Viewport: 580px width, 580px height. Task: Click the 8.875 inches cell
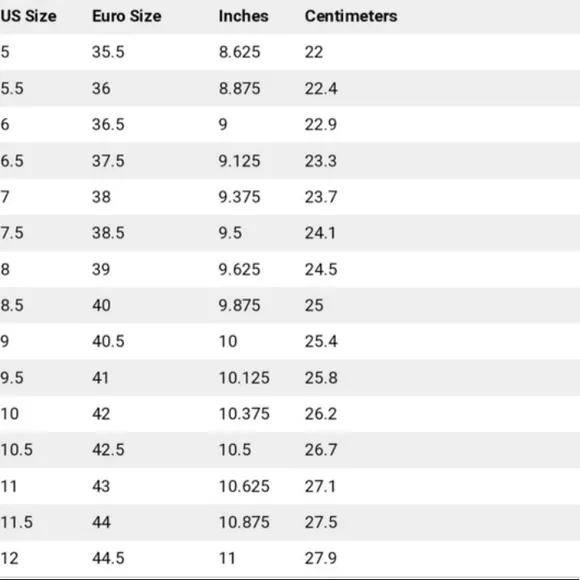point(239,88)
